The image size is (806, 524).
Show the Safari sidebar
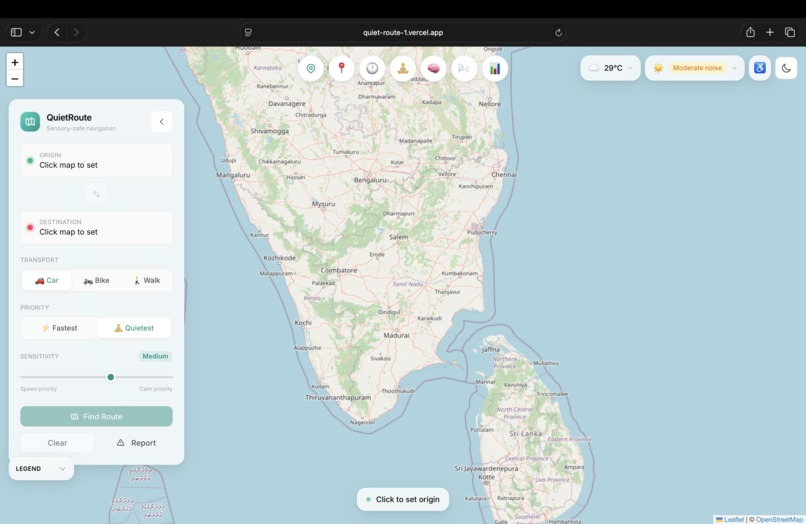tap(16, 32)
